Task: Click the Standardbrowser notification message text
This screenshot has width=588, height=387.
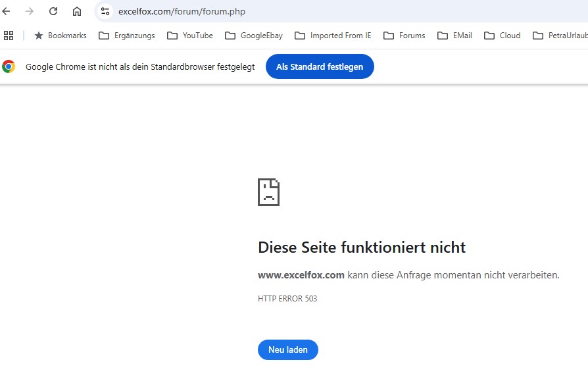Action: click(x=140, y=67)
